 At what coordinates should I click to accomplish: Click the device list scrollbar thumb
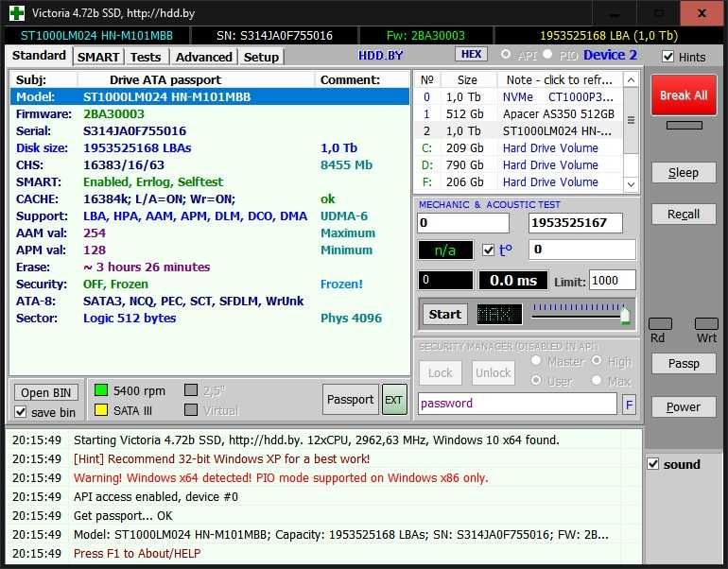[631, 120]
